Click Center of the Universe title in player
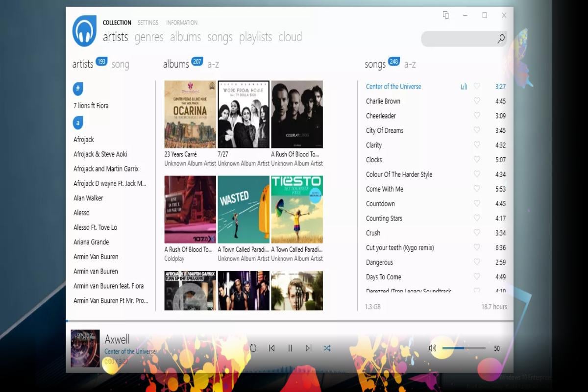This screenshot has width=588, height=392. pos(130,351)
